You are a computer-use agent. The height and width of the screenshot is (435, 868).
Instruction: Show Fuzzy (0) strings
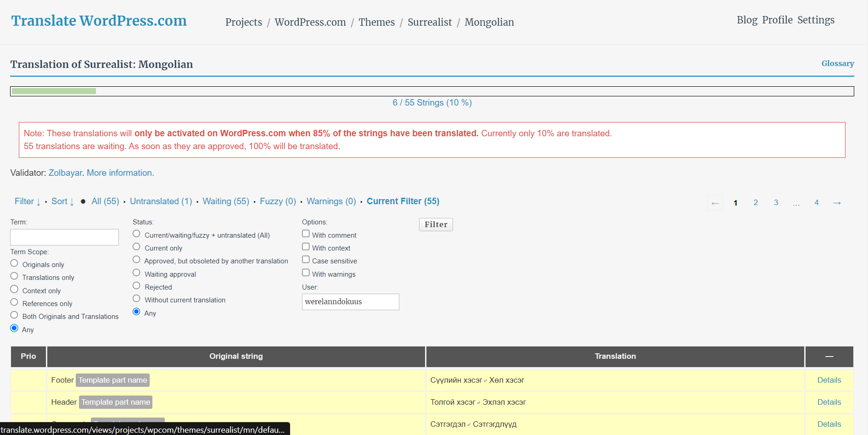pos(278,201)
